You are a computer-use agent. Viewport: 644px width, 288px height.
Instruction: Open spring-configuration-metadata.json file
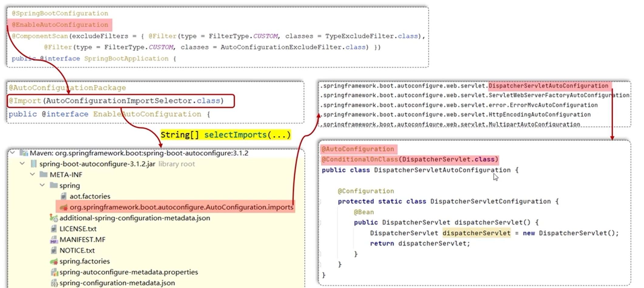coord(117,283)
